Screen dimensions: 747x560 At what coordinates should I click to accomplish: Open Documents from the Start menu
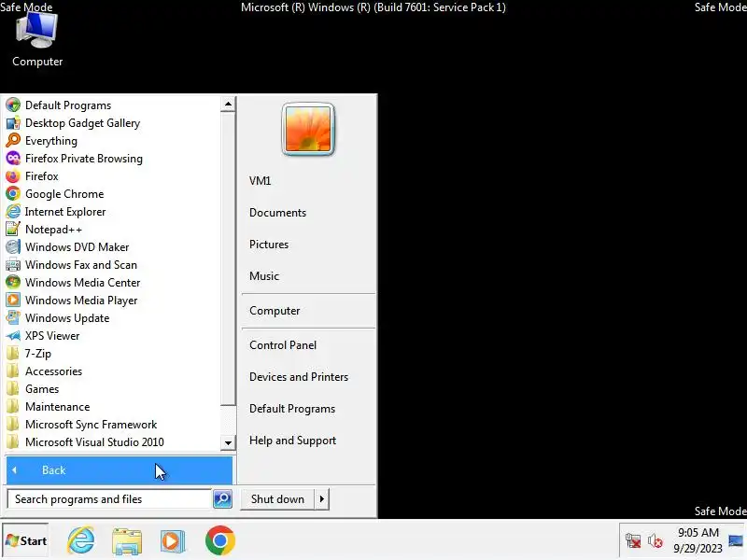(x=277, y=213)
